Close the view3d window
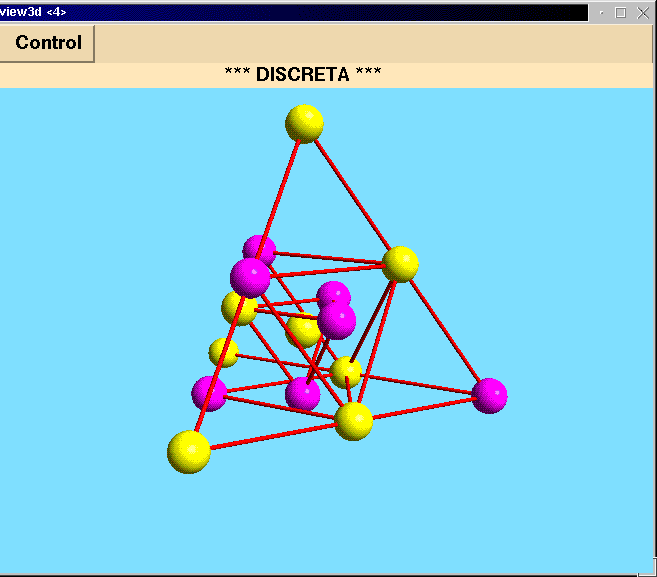The width and height of the screenshot is (657, 577). (642, 13)
